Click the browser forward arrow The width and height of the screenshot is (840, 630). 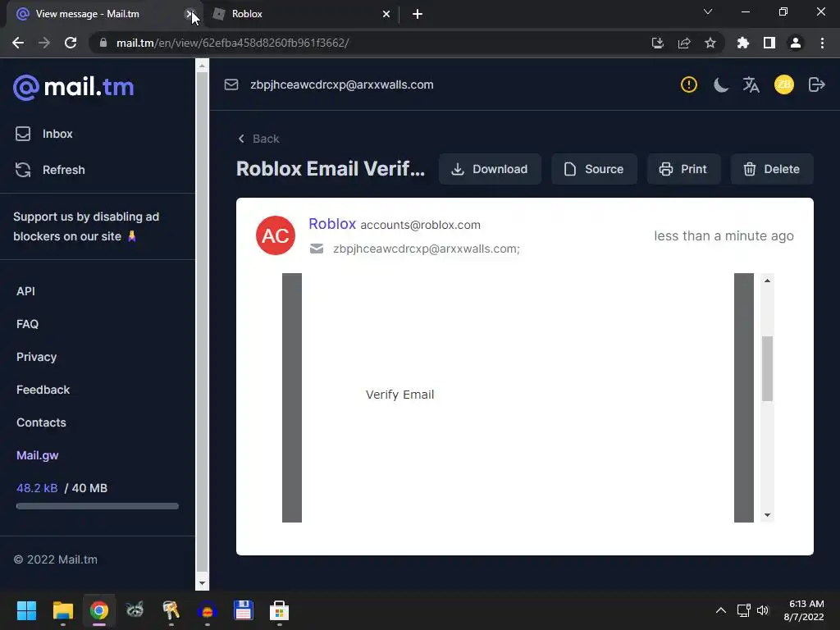coord(44,43)
